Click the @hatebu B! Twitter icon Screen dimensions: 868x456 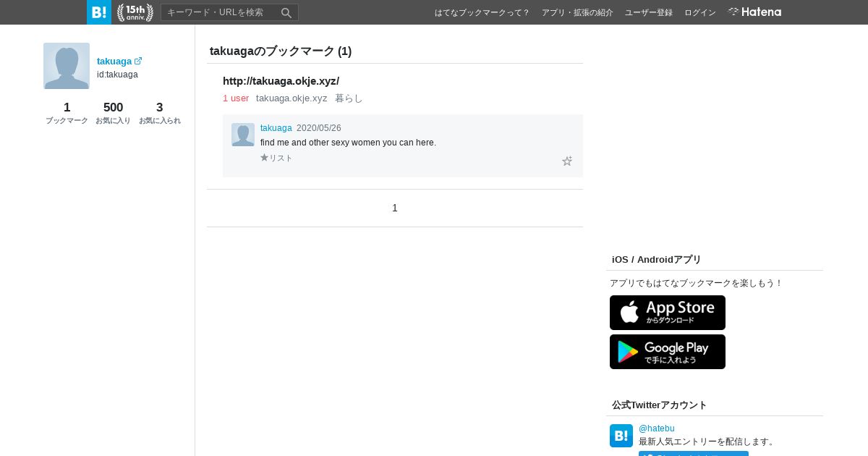point(621,436)
